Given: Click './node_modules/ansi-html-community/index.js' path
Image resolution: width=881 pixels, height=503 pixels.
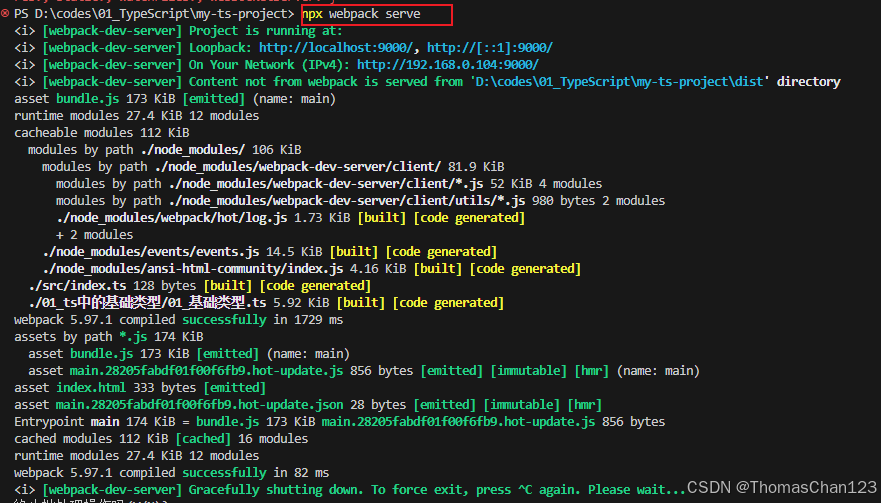Looking at the screenshot, I should pos(193,269).
